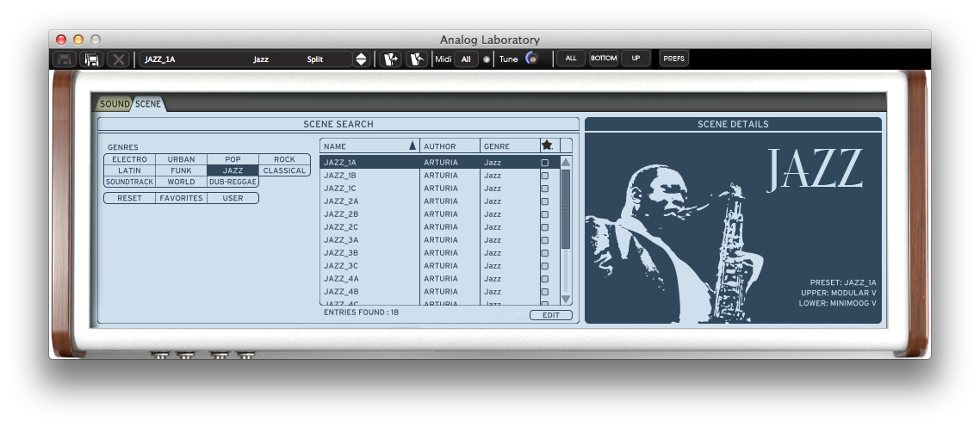Check the favorite box for JAZZ_2A
This screenshot has width=980, height=427.
[545, 201]
